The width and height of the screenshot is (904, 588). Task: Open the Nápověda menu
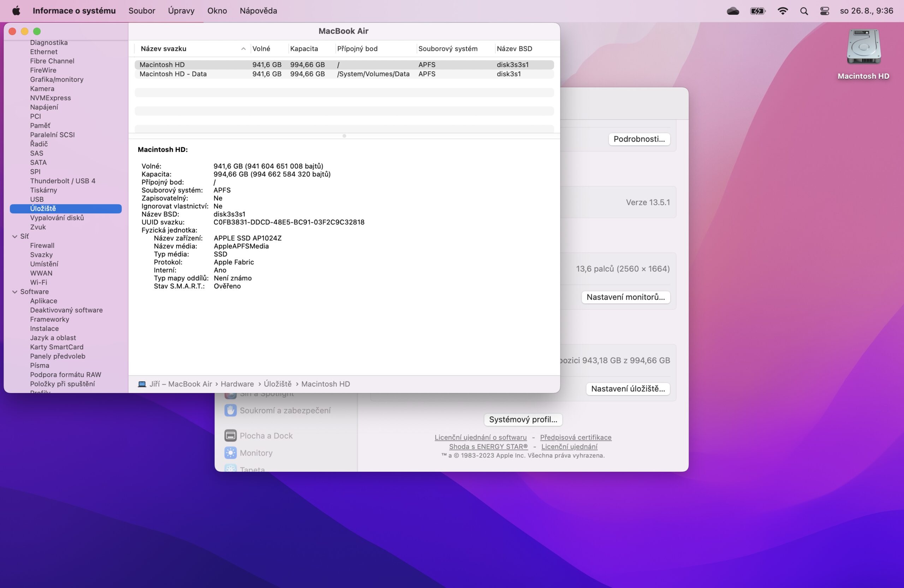tap(258, 11)
